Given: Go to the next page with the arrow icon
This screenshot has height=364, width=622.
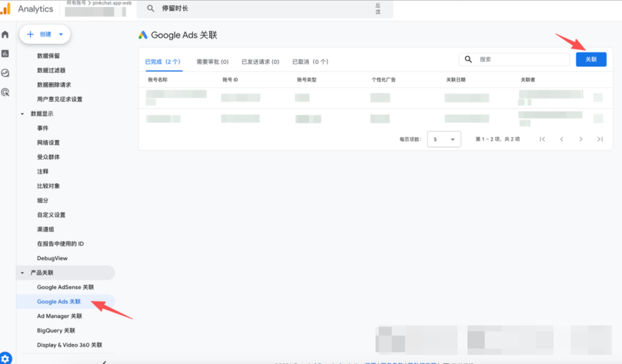Looking at the screenshot, I should coord(581,139).
